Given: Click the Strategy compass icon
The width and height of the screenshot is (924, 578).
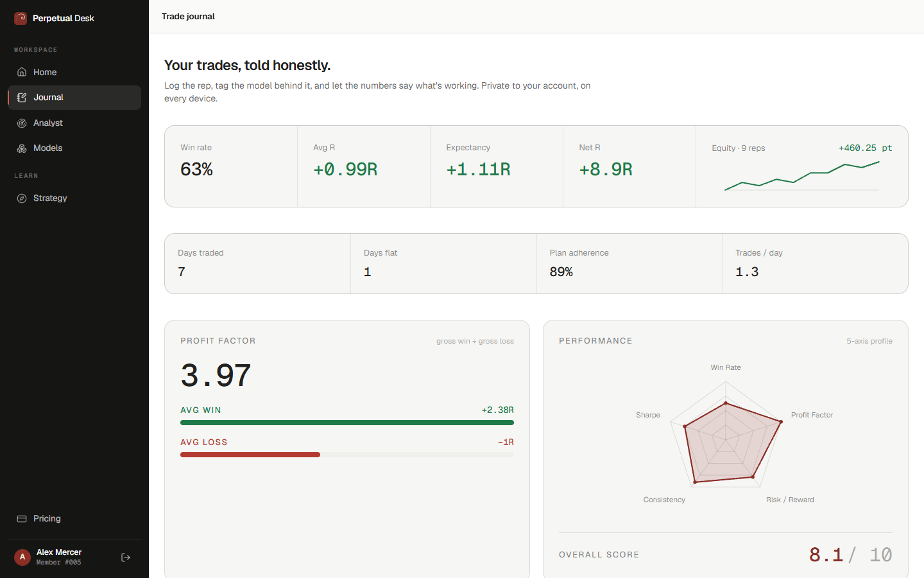Looking at the screenshot, I should [22, 198].
